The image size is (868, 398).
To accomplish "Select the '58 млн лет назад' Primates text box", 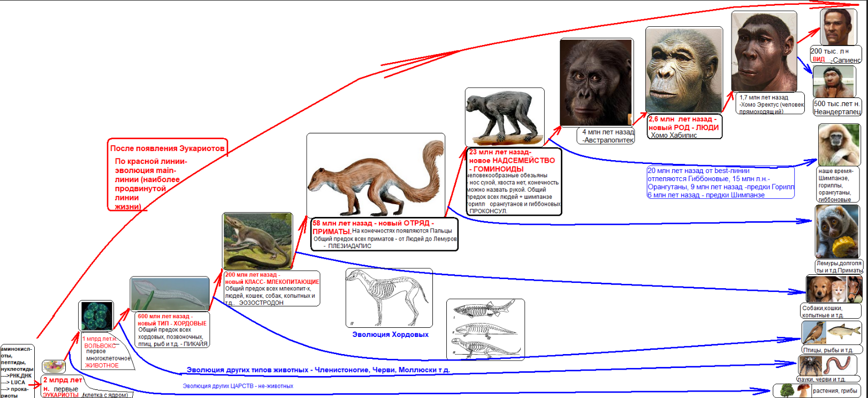I will tap(384, 234).
